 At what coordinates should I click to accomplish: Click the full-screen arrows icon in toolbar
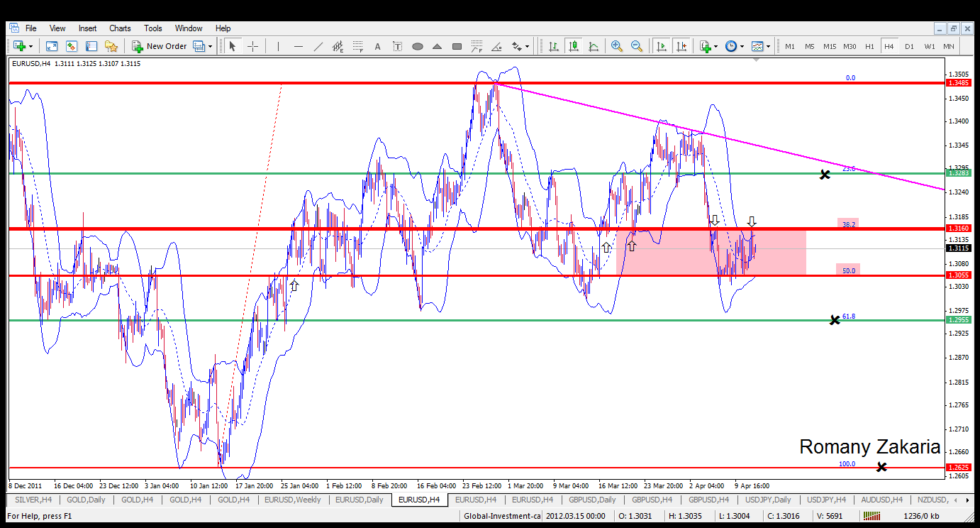coord(52,46)
